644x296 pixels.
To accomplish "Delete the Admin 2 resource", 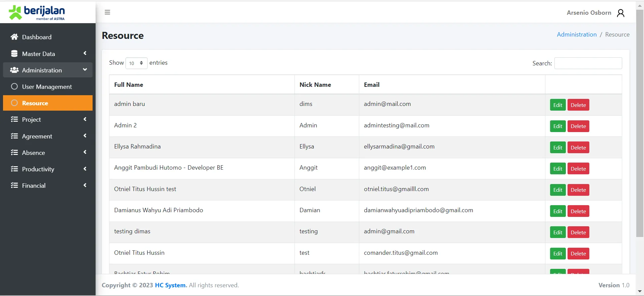I will 578,126.
